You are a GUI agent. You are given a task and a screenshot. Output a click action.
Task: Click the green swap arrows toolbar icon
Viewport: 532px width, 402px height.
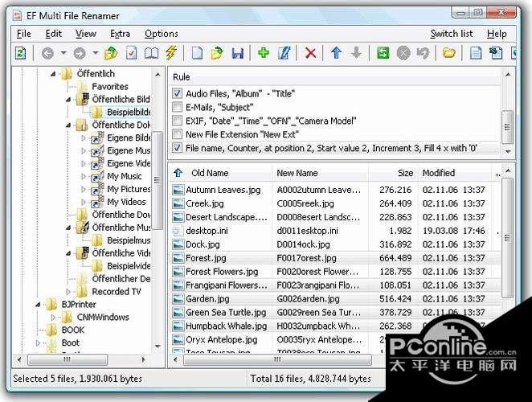383,53
